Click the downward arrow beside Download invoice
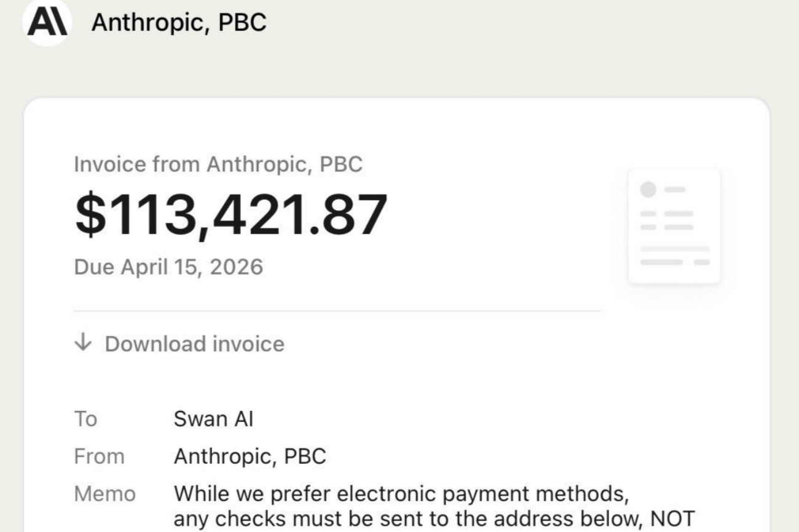The image size is (799, 532). click(x=82, y=343)
